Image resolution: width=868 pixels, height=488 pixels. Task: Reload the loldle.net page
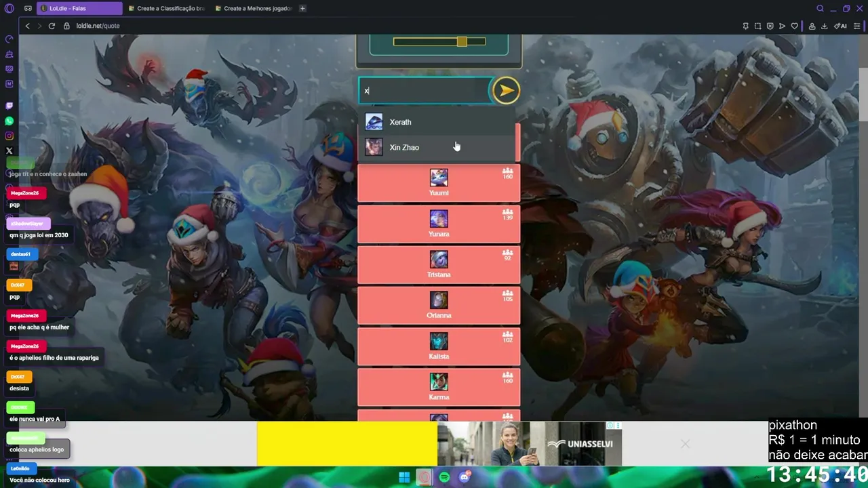coord(52,26)
